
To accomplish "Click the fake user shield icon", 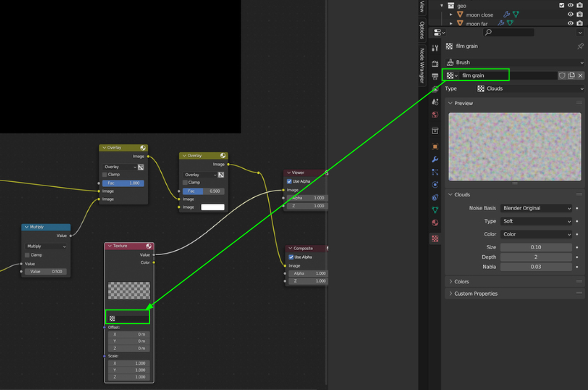I will coord(562,75).
